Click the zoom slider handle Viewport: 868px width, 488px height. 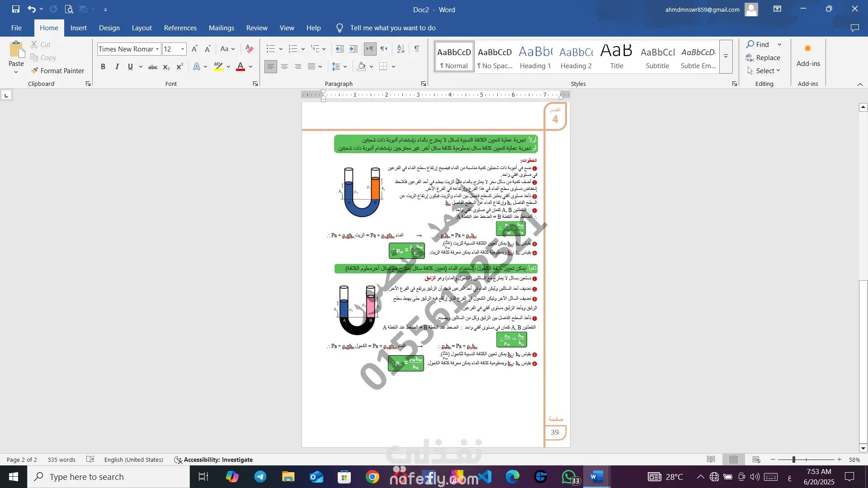(x=793, y=460)
